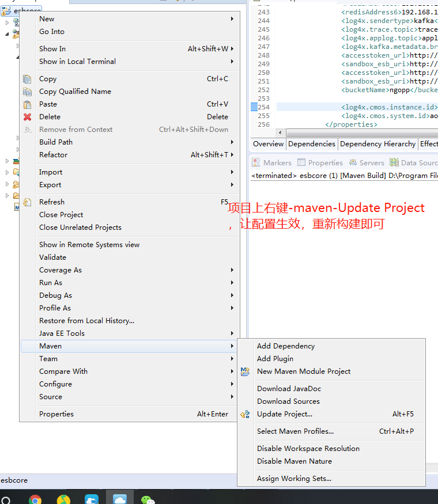Screen dimensions: 438x504
Task: Click the editor horizontal scrollbar left arrow
Action: click(x=280, y=132)
